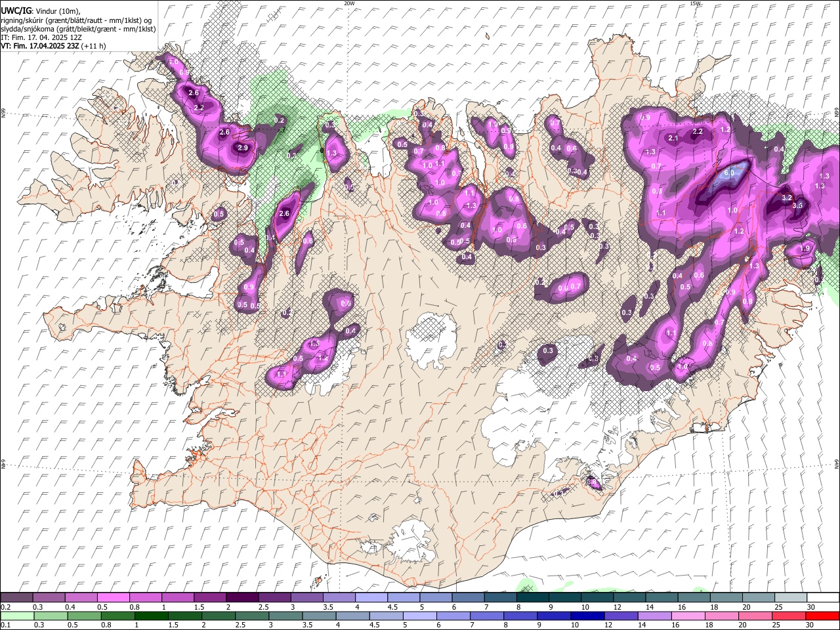
Task: Pick the deep navy blue 10 rain legend swatch
Action: click(x=588, y=616)
